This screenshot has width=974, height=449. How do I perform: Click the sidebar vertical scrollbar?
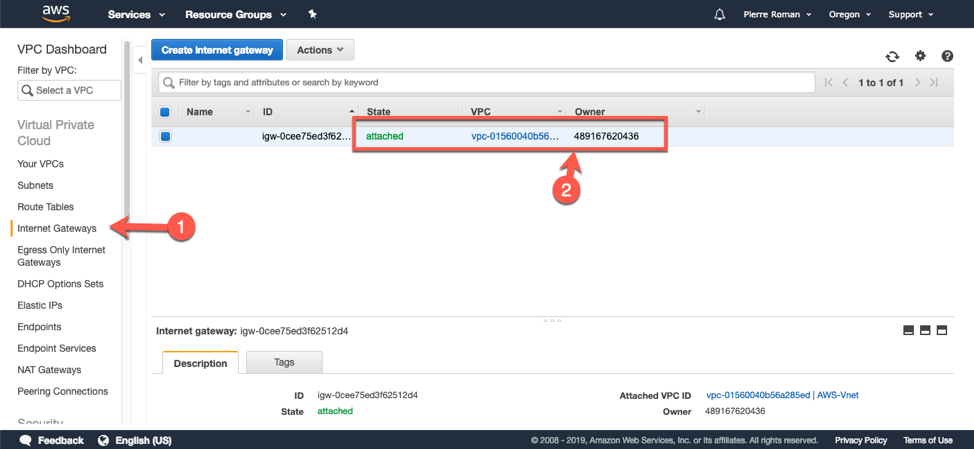127,130
